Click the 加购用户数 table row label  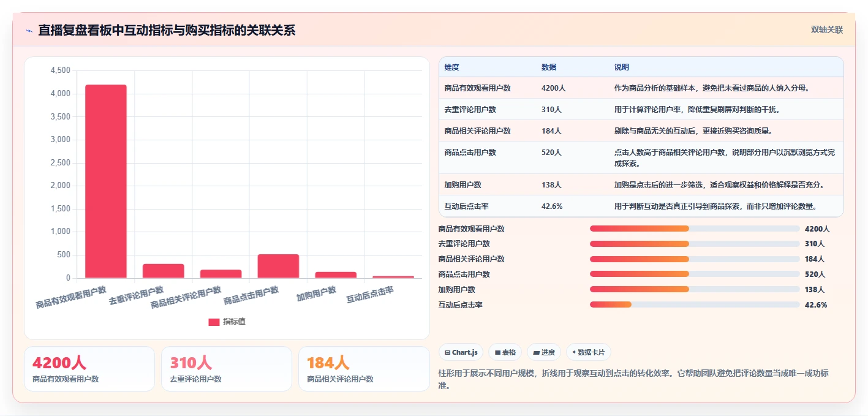(463, 185)
